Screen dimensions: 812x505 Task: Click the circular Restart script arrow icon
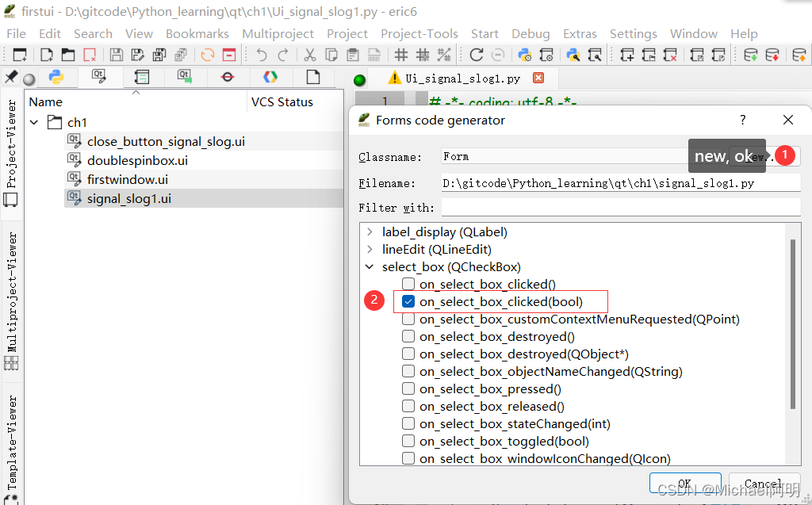tap(476, 55)
